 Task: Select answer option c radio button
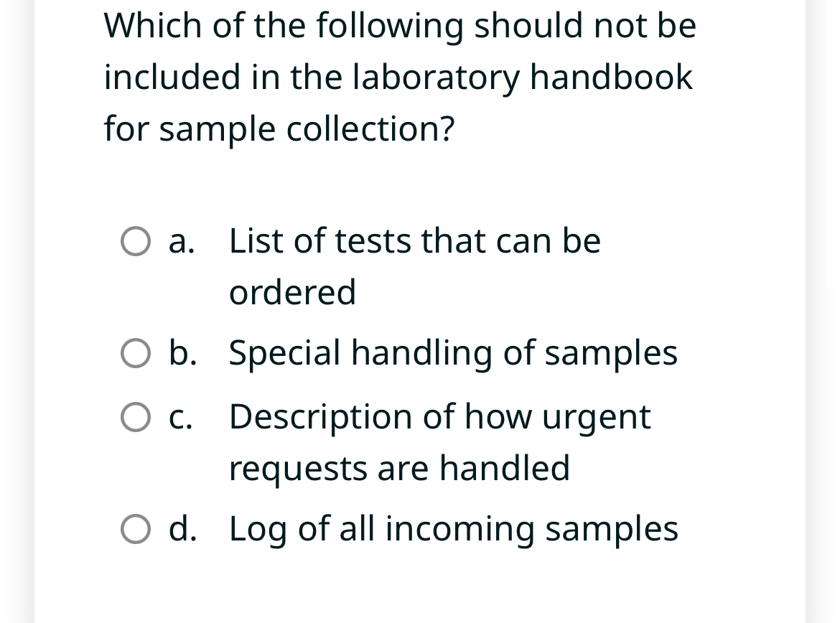click(136, 416)
